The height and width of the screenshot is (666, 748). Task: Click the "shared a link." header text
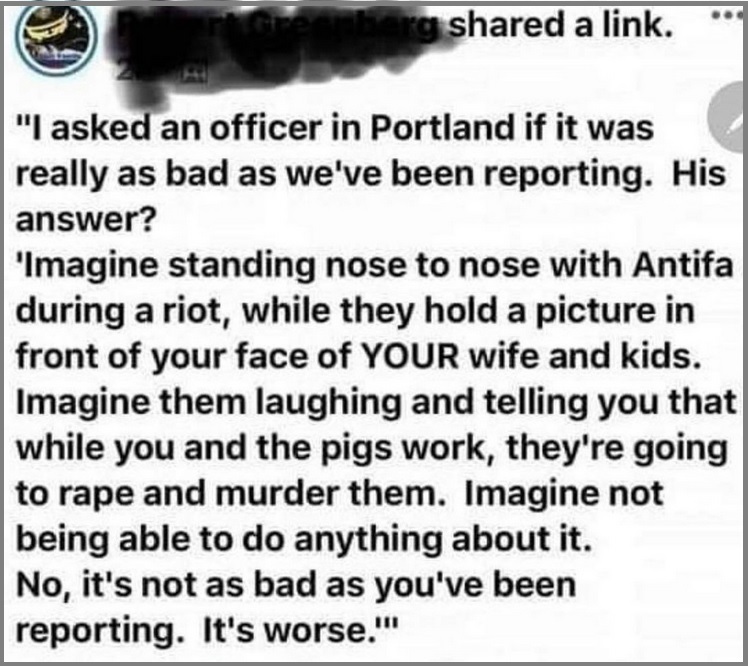(561, 26)
